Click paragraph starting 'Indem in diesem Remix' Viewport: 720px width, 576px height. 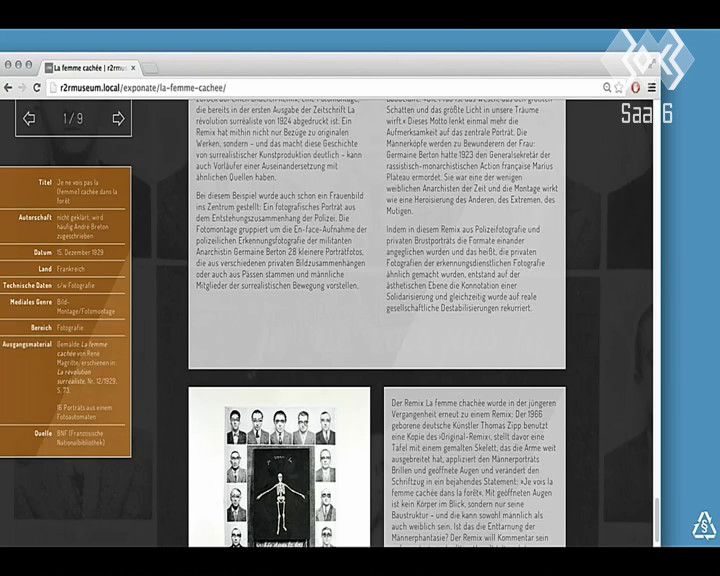click(465, 268)
